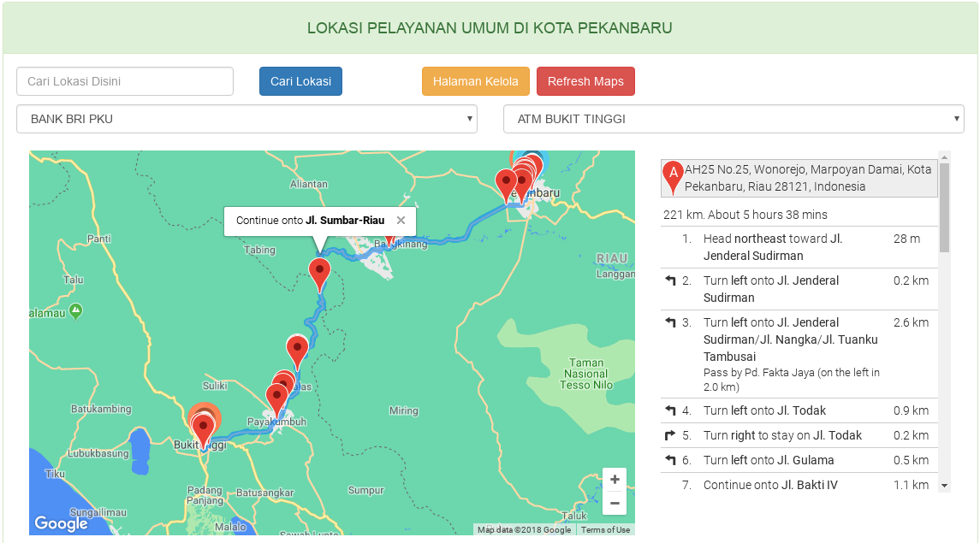Click the red marker on the route north of Payakumbuh
Screen dimensions: 980x543
coord(298,350)
